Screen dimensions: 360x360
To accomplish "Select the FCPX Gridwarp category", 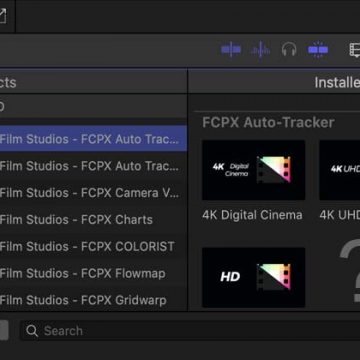I will tap(93, 300).
